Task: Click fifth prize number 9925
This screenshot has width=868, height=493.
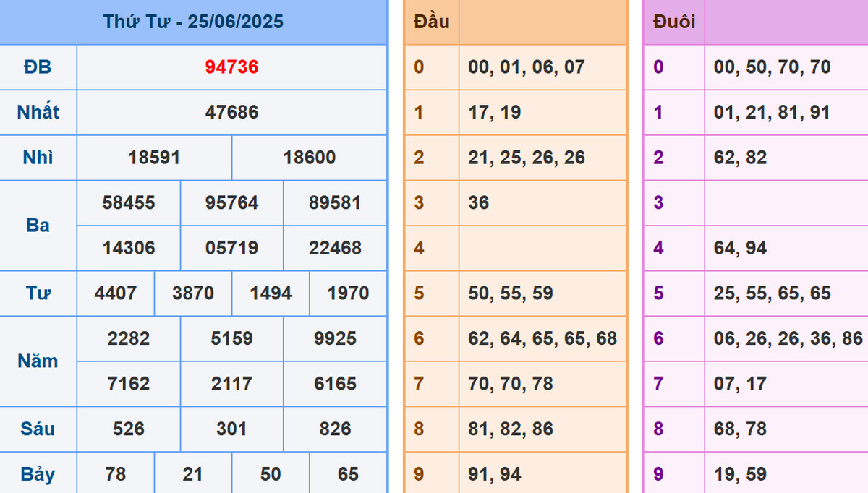Action: pyautogui.click(x=335, y=338)
